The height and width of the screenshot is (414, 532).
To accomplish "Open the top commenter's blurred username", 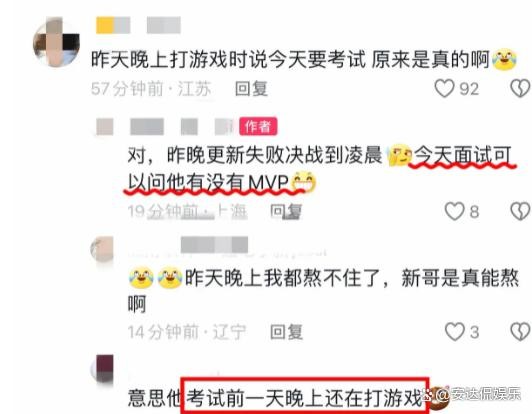I will (138, 25).
